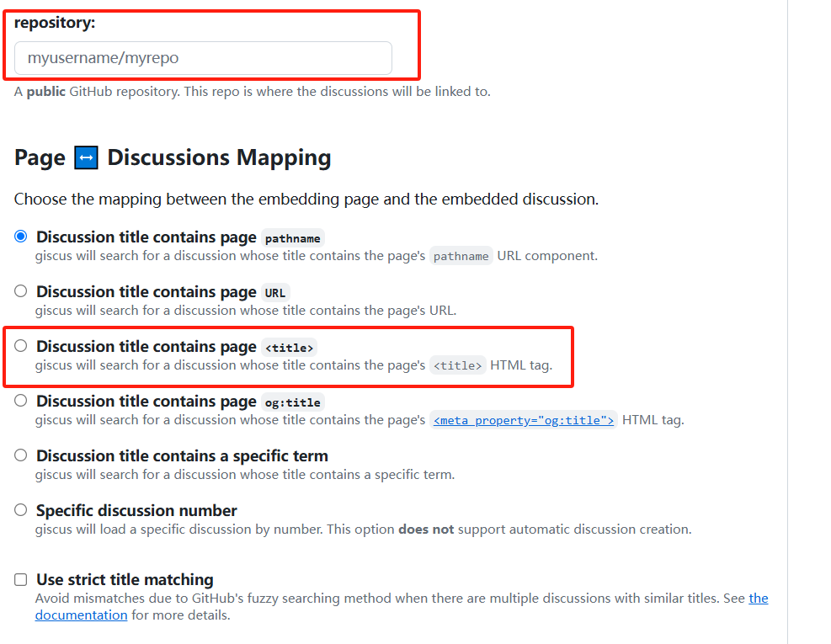Viewport: 831px width, 644px height.
Task: Select the <title> HTML tag mapping option
Action: [20, 346]
